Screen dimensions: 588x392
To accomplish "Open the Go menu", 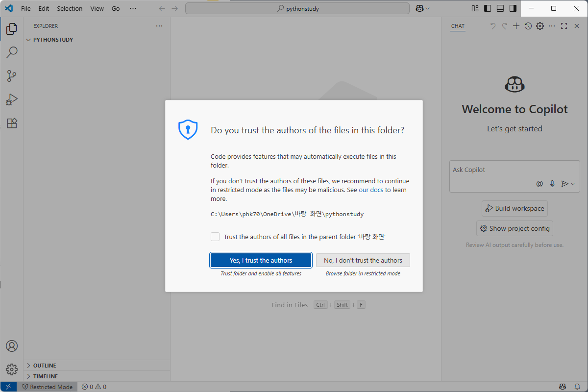I will [116, 8].
